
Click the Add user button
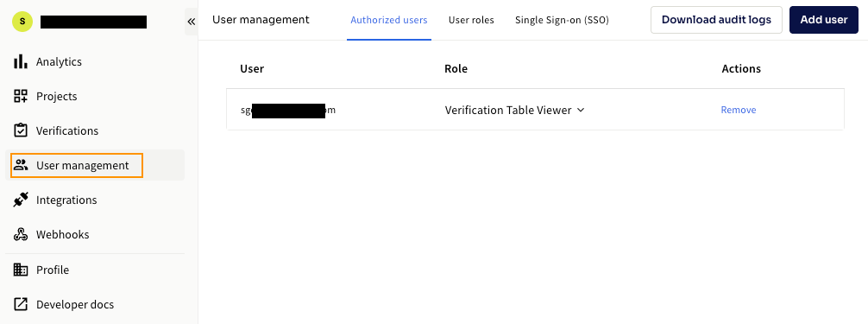pyautogui.click(x=824, y=20)
